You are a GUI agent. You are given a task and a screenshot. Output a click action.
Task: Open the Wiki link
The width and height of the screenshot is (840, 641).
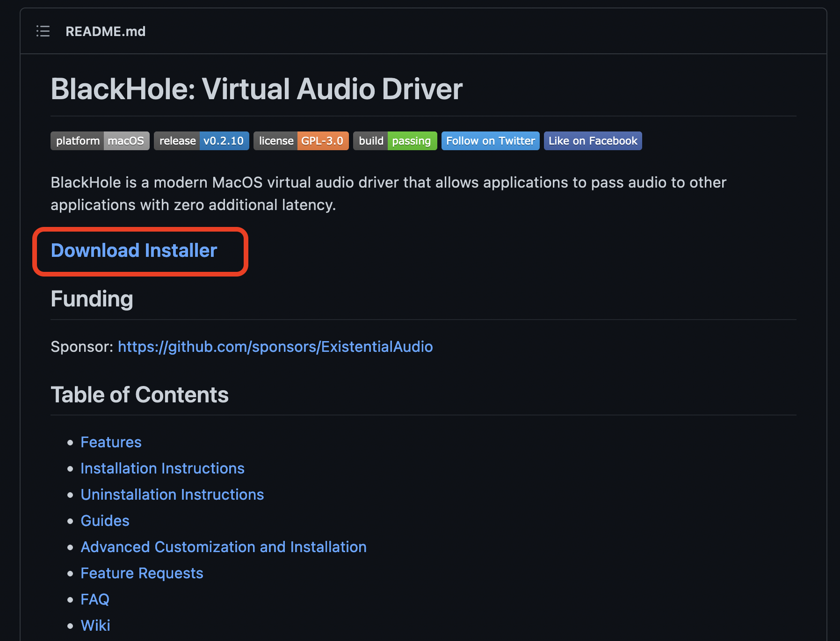(x=95, y=626)
